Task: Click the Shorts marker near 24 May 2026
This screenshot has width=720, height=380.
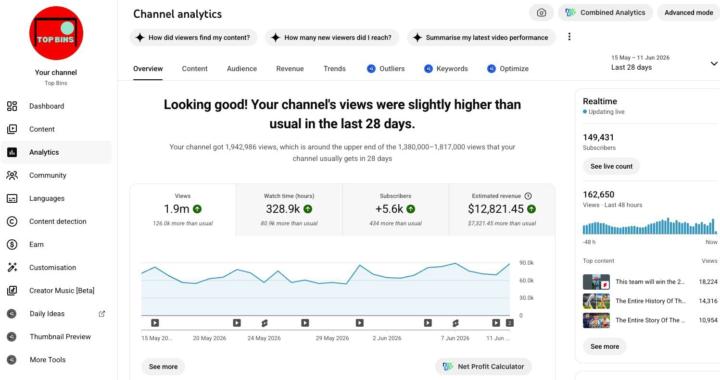Action: tap(264, 323)
